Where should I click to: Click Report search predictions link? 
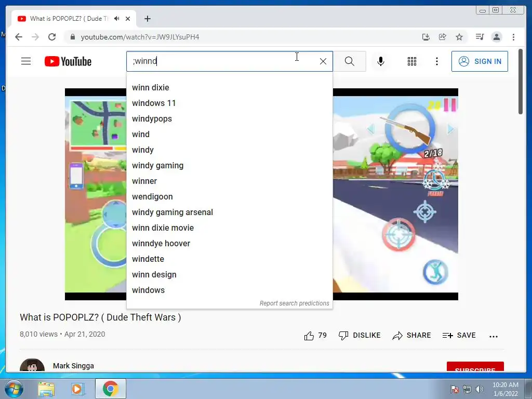click(x=294, y=303)
